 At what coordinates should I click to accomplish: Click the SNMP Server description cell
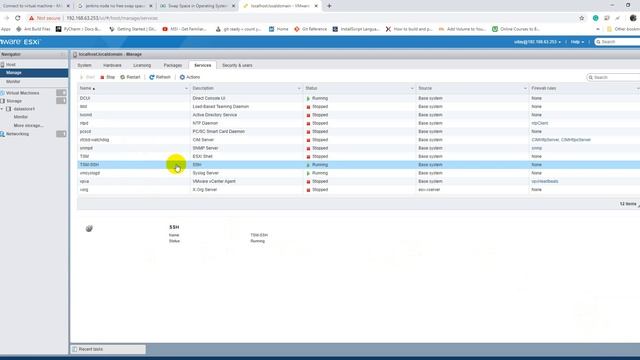205,148
